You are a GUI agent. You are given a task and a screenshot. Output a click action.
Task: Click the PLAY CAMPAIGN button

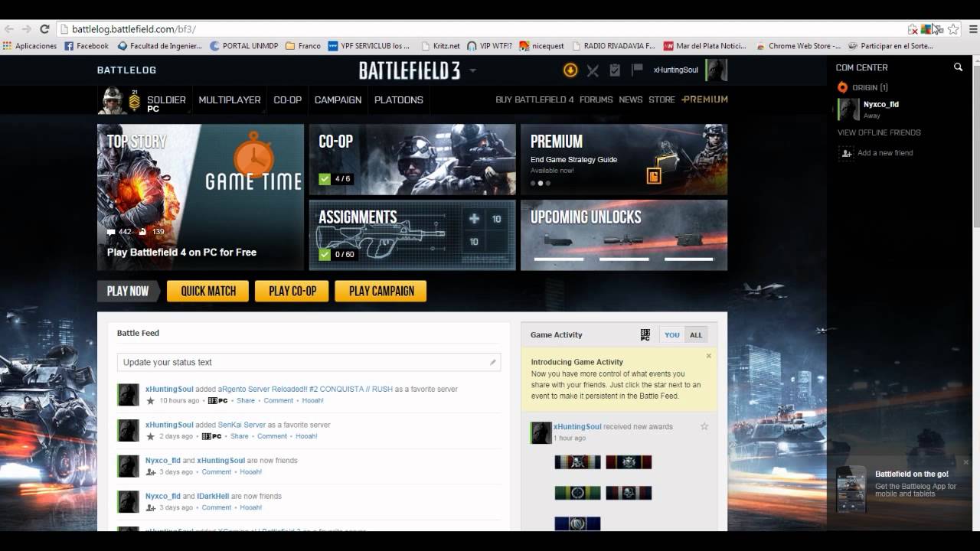tap(381, 291)
